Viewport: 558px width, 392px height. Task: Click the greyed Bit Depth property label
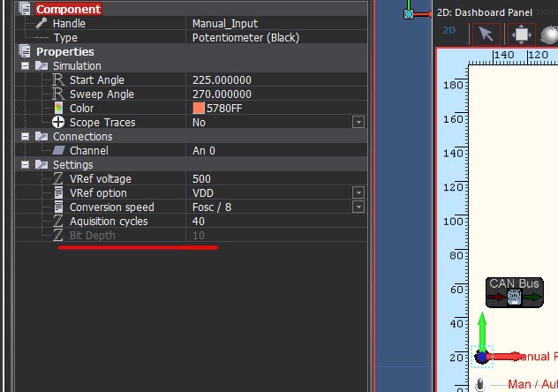pos(92,236)
